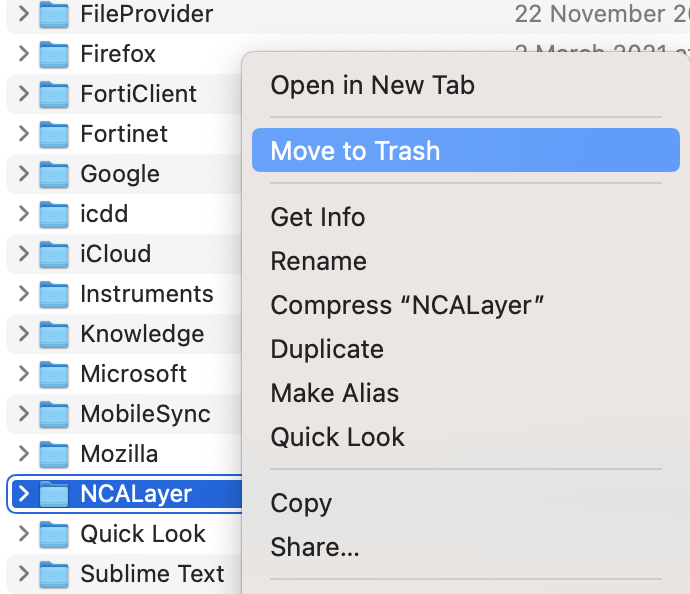
Task: Click the Instruments folder icon
Action: (x=53, y=294)
